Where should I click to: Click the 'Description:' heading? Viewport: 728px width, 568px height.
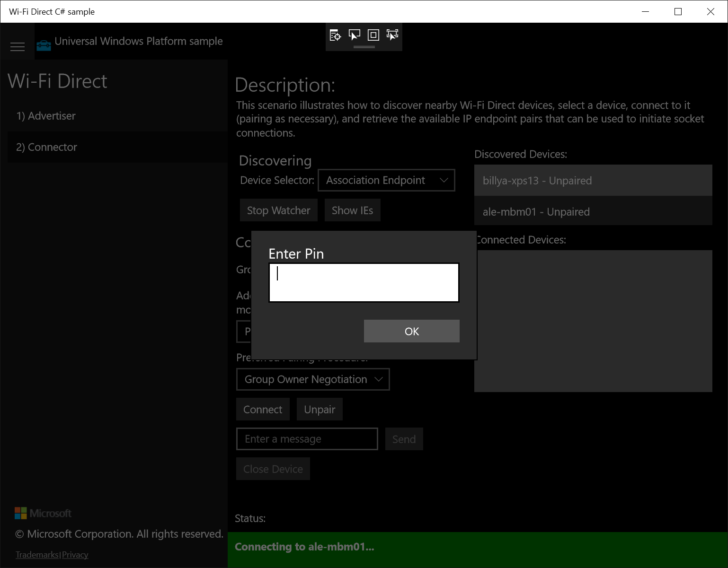285,85
